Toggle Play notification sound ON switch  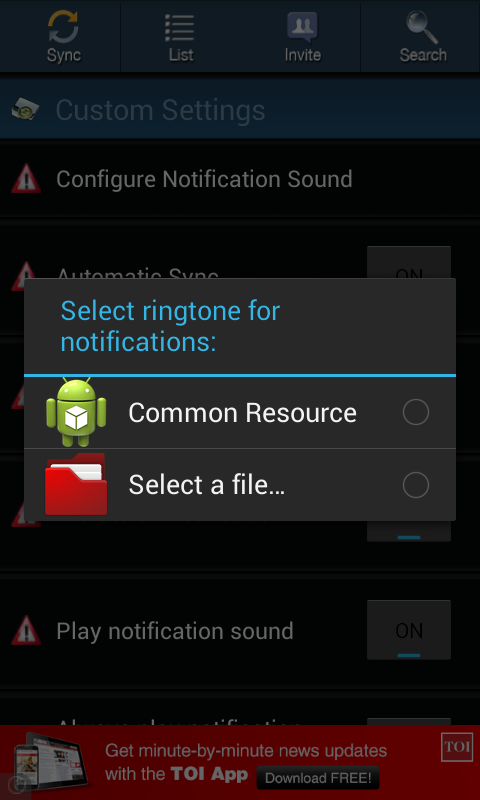click(409, 630)
